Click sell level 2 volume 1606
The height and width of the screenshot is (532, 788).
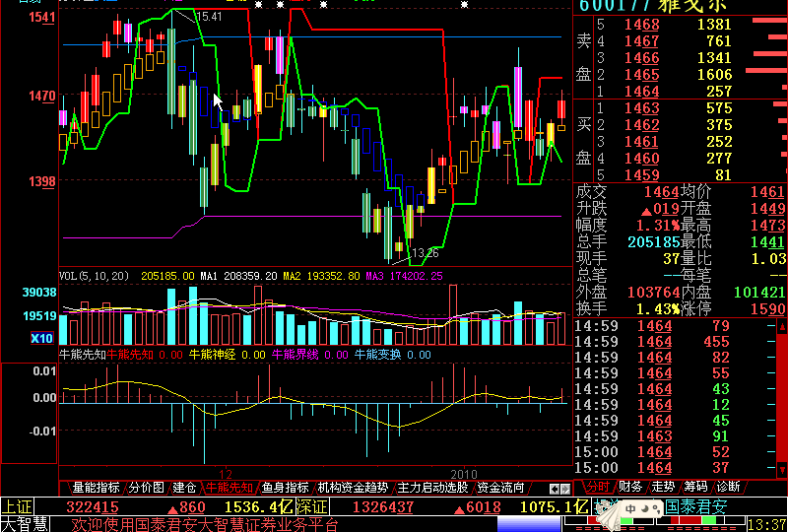[715, 75]
